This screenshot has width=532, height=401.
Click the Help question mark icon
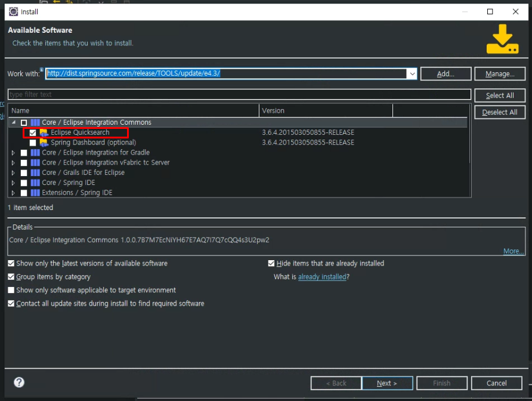click(19, 383)
